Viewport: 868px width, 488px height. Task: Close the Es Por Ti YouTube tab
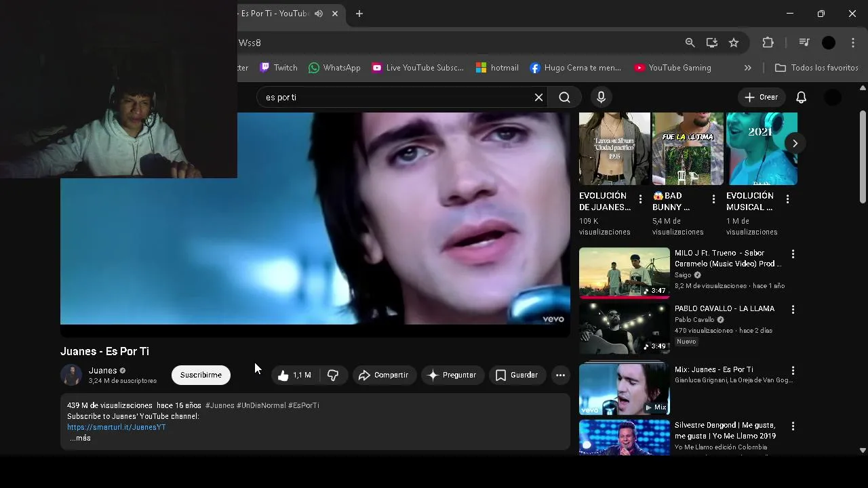click(x=335, y=14)
